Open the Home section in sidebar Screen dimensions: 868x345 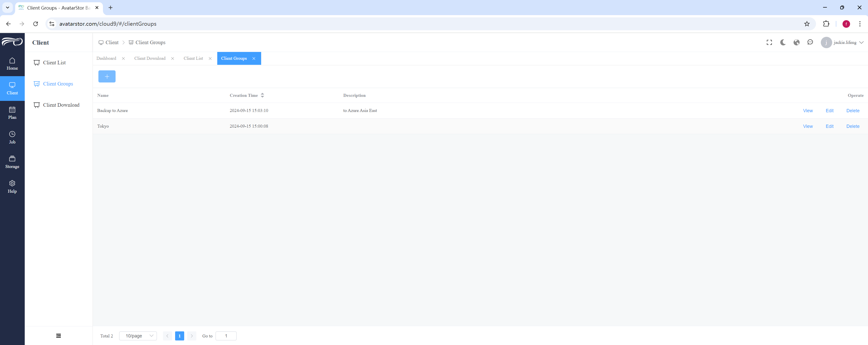point(12,64)
